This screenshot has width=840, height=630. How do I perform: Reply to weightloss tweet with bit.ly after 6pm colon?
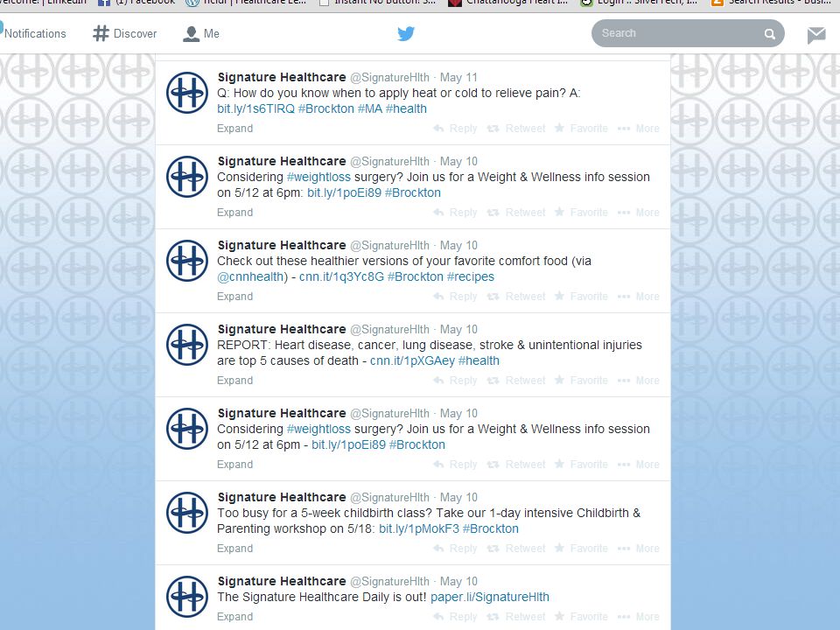point(455,213)
